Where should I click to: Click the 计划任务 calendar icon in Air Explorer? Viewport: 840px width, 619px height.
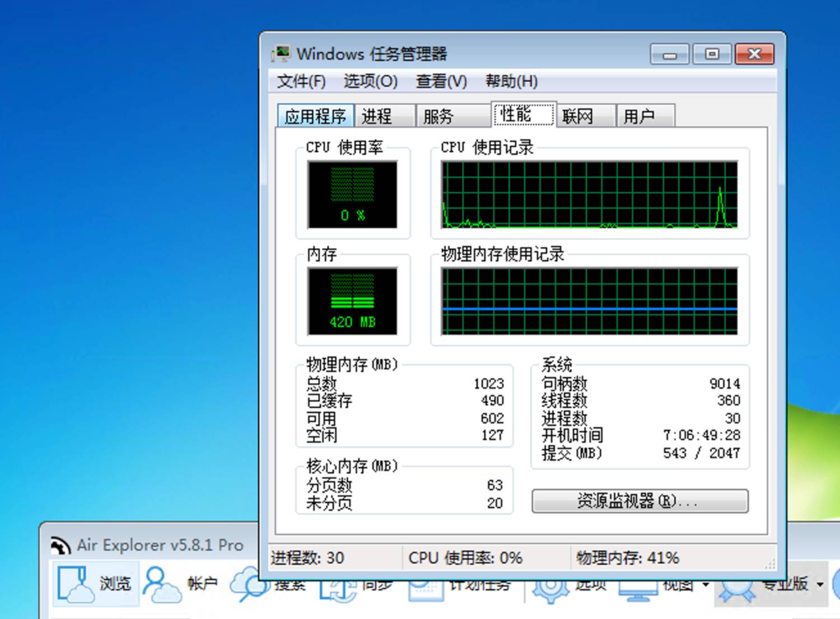426,590
